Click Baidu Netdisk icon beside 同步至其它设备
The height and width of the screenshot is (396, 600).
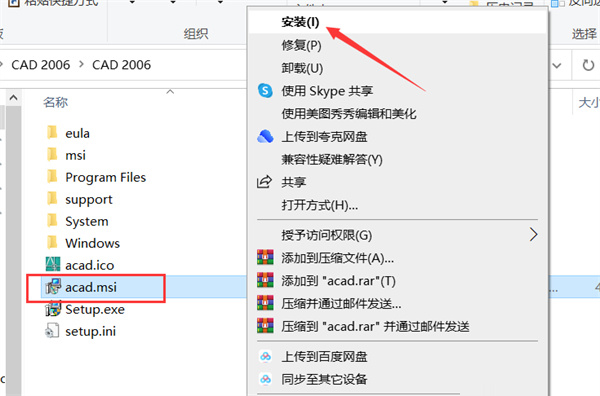[265, 379]
